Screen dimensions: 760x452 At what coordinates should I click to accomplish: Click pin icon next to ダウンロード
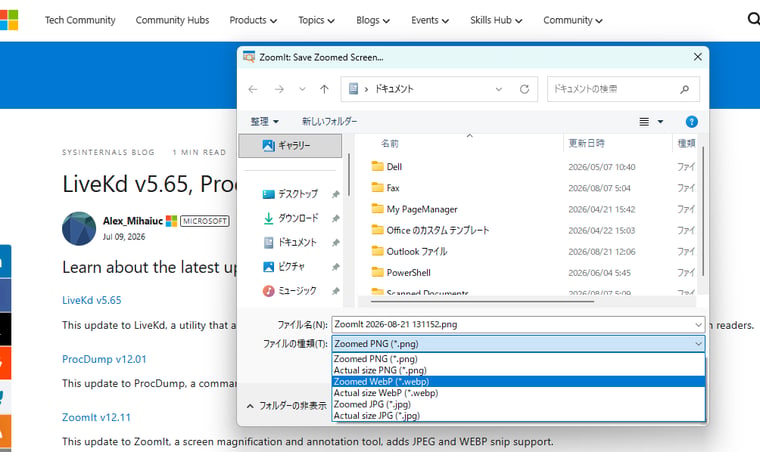(x=335, y=218)
